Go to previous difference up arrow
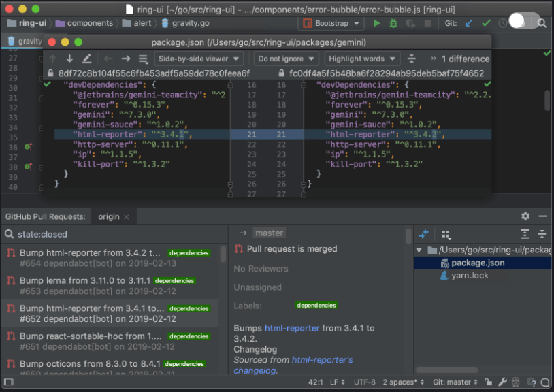This screenshot has width=554, height=392. (52, 59)
